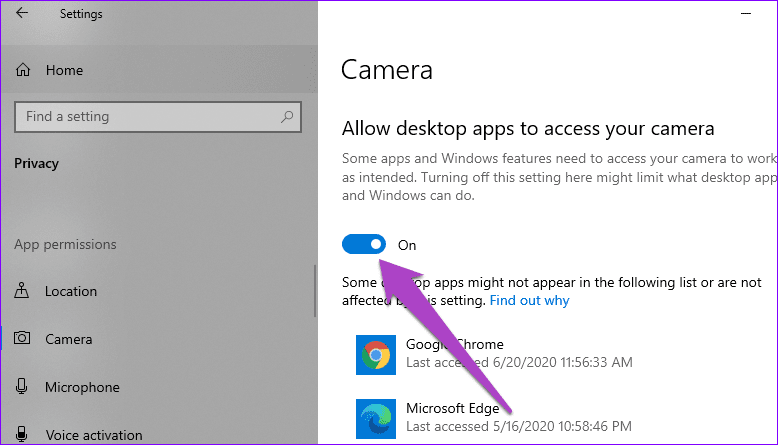This screenshot has height=445, width=778.
Task: Click the 'Settings' window title text
Action: (x=81, y=14)
